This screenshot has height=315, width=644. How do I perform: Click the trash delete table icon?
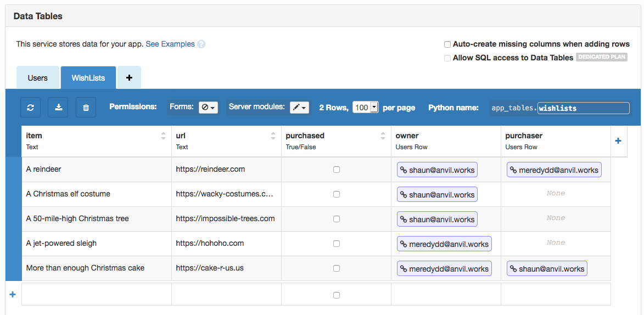(x=86, y=108)
